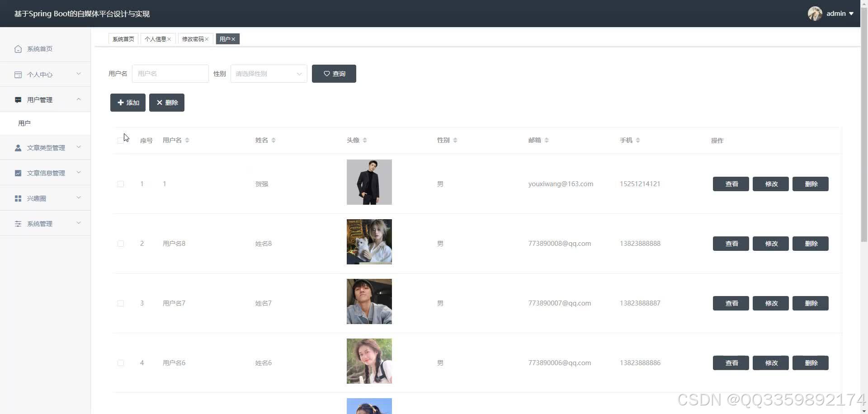Click the 个人中心 card icon in sidebar

(18, 75)
